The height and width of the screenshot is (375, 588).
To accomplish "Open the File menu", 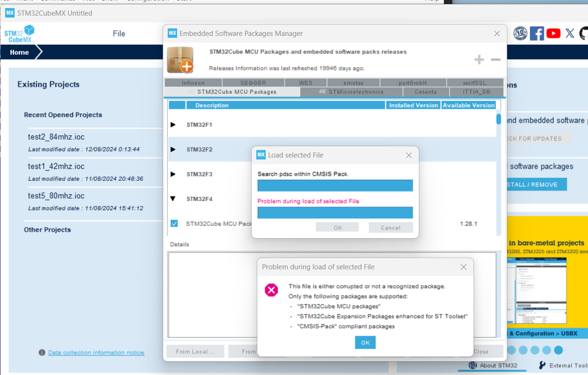I will (x=119, y=34).
